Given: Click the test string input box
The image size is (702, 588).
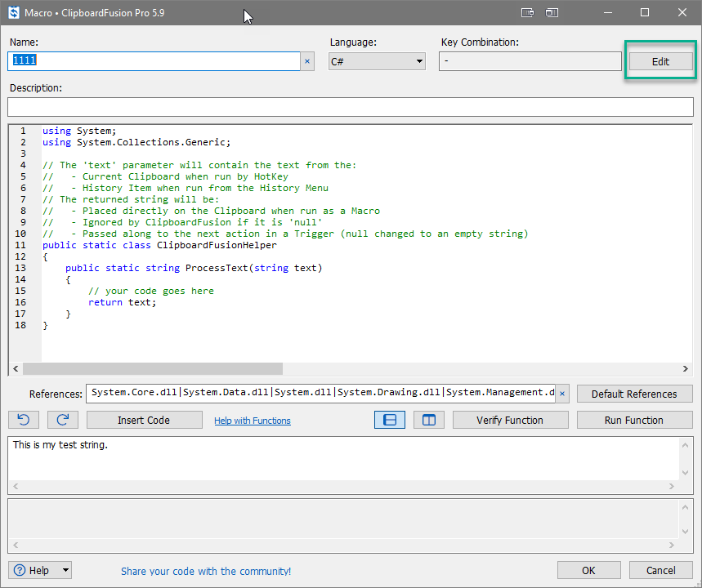Looking at the screenshot, I should tap(344, 459).
